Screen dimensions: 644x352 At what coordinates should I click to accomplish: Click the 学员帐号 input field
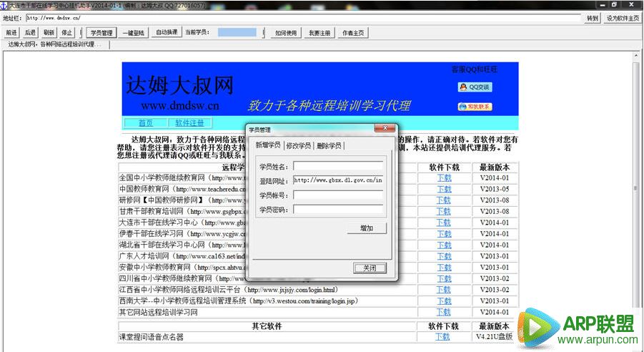338,195
